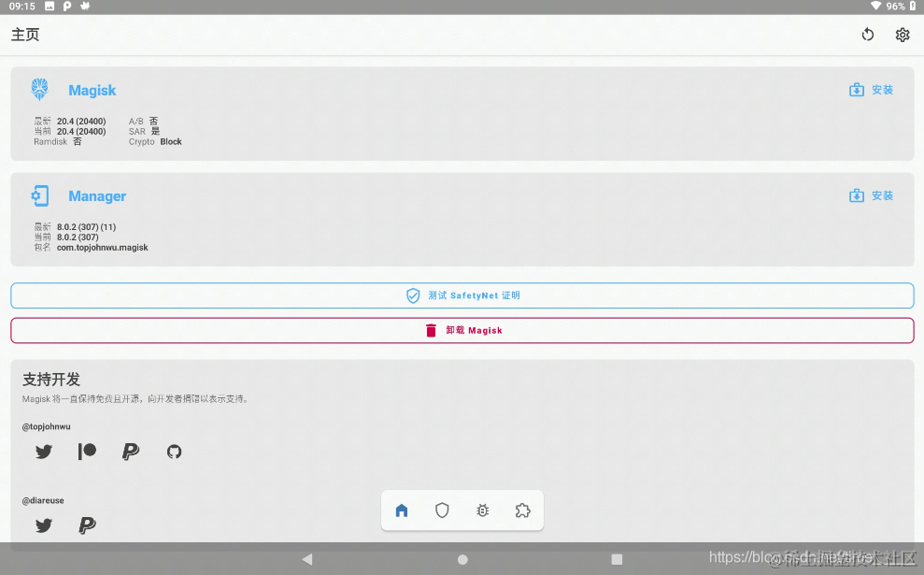This screenshot has height=575, width=924.
Task: Switch to the Superuser shield tab
Action: (x=442, y=510)
